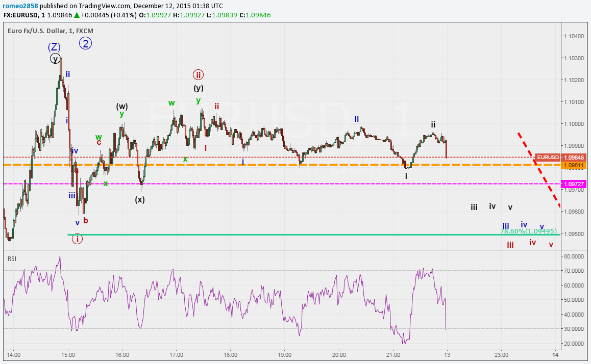Select the red dashed trend line

(x=538, y=169)
